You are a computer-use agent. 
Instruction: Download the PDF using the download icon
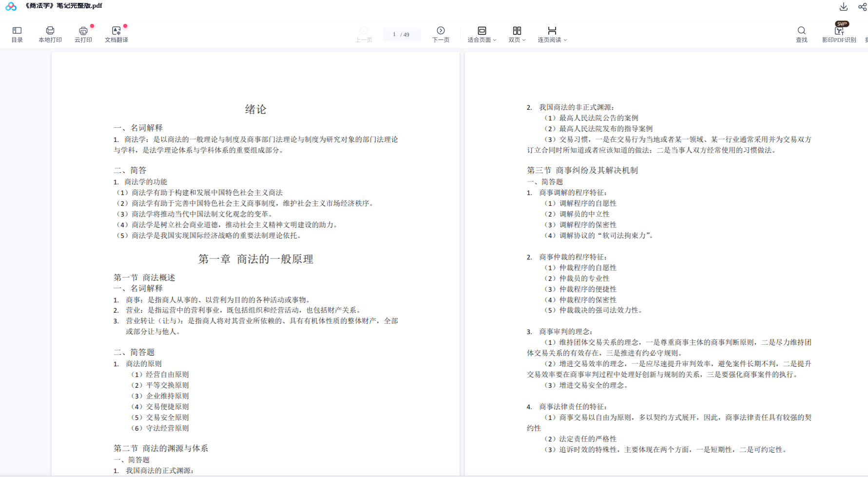[x=844, y=7]
